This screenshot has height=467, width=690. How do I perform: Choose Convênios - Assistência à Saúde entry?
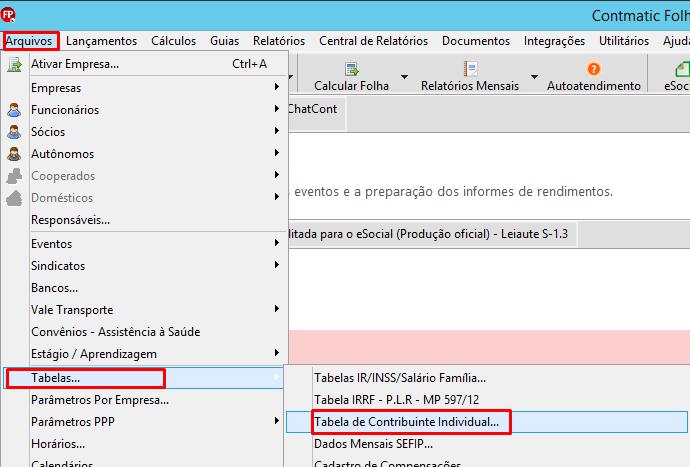[x=145, y=331]
